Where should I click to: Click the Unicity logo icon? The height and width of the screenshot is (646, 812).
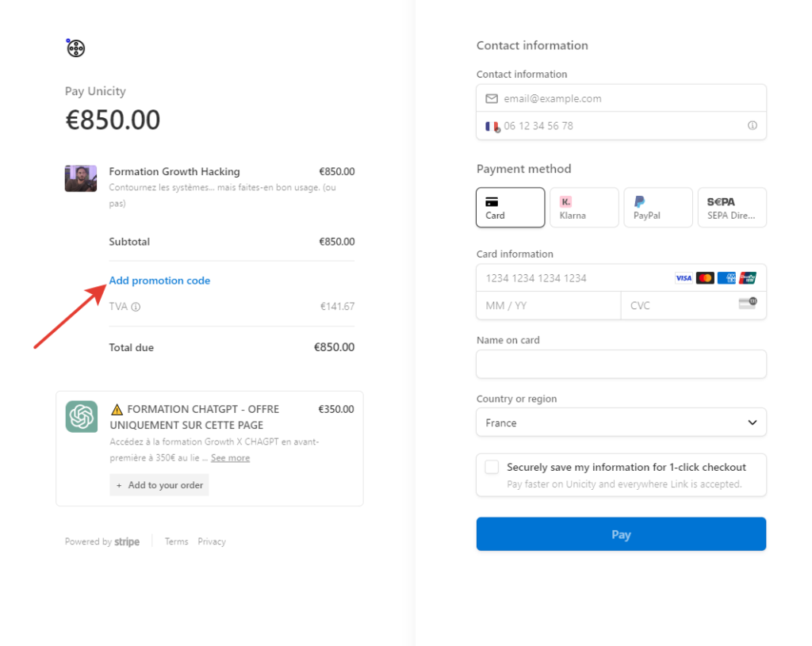click(x=75, y=48)
